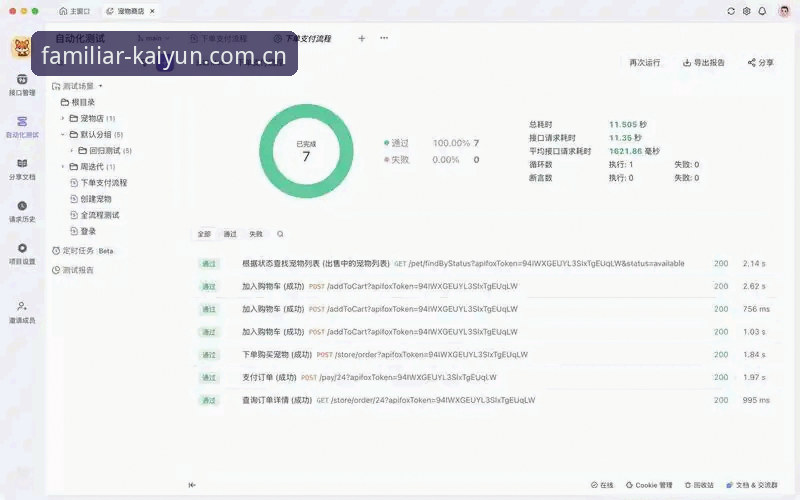Open the notifications bell
This screenshot has width=800, height=500.
pos(762,11)
